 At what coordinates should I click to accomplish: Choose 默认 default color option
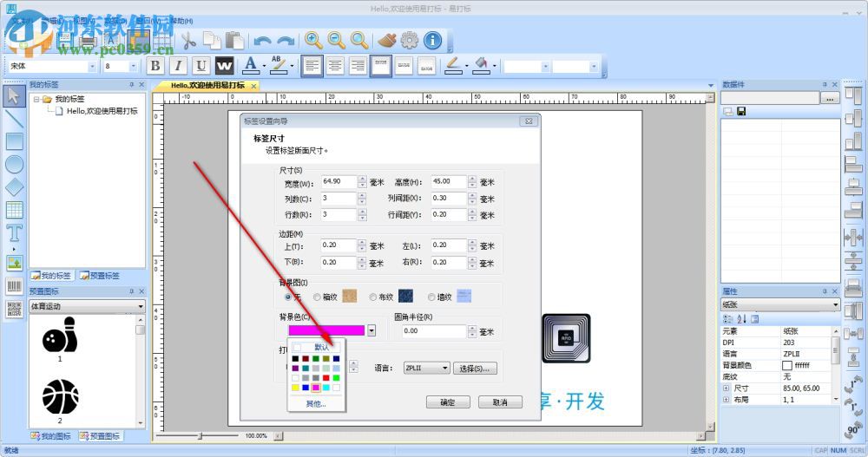click(316, 348)
